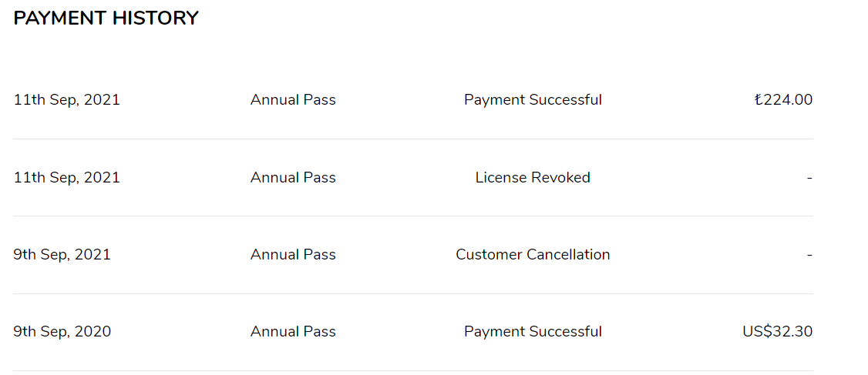Select Annual Pass in the Customer Cancellation row
The height and width of the screenshot is (375, 868).
[x=293, y=255]
